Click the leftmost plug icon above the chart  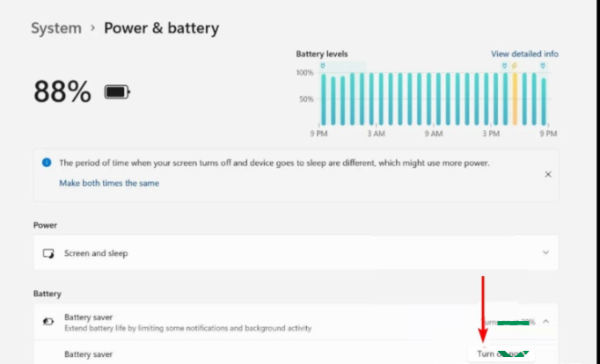pos(322,65)
